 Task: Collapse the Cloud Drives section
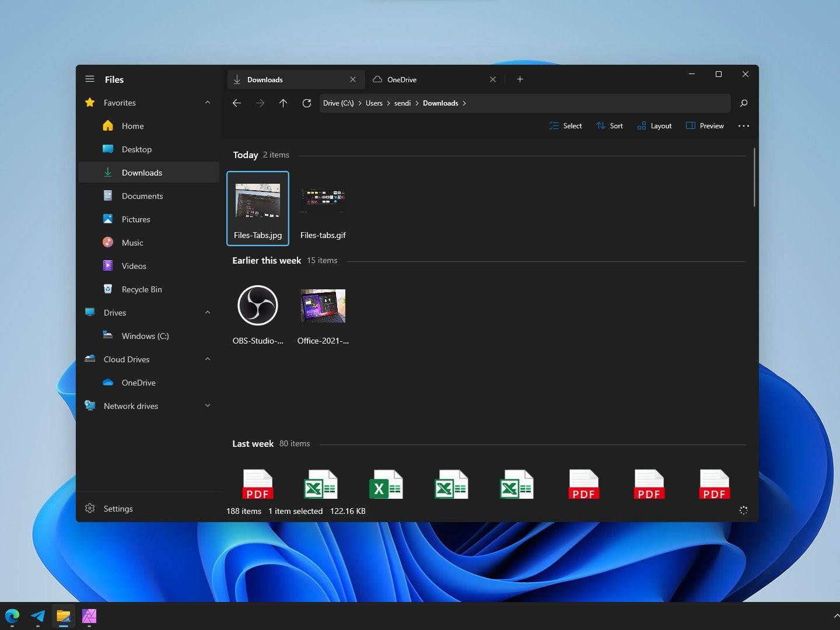208,359
